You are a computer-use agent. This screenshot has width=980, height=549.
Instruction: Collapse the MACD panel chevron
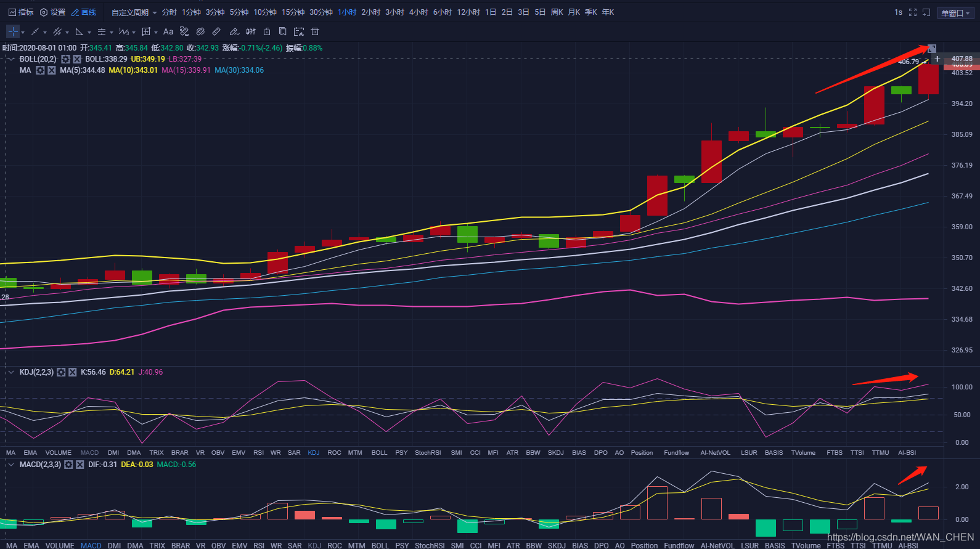11,465
